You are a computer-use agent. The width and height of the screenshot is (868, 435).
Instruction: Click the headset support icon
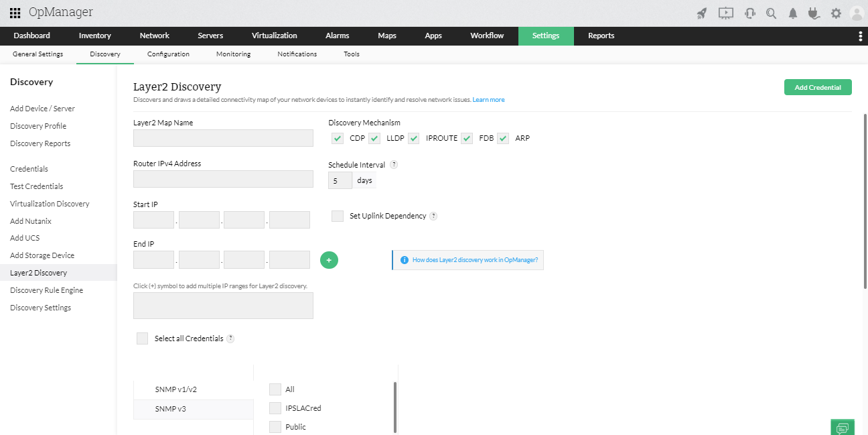pyautogui.click(x=750, y=13)
